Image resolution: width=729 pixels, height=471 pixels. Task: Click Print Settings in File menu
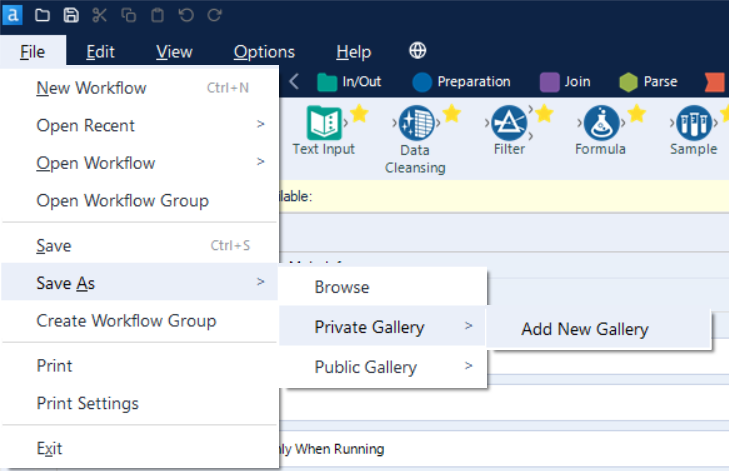coord(88,404)
